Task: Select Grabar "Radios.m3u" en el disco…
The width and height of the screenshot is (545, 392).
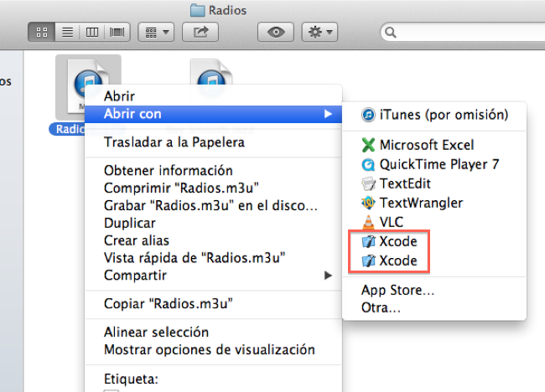Action: 214,205
